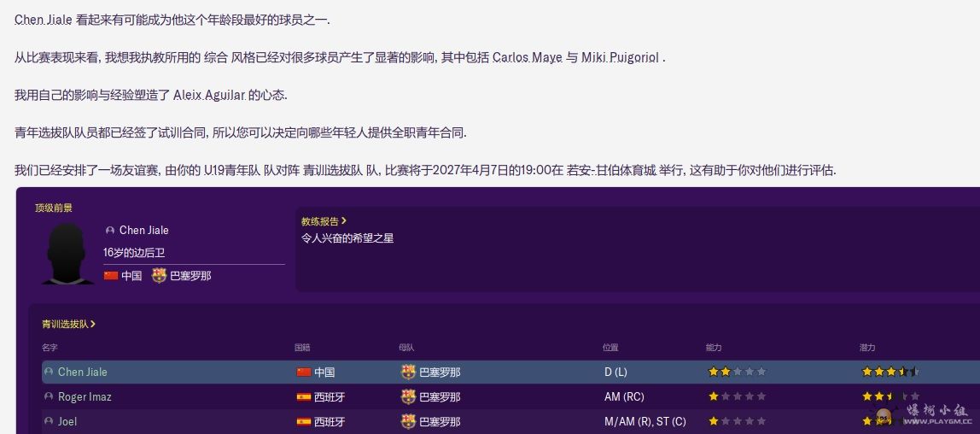This screenshot has height=434, width=980.
Task: Click the China flag in the Chen Jiale table row
Action: click(304, 372)
